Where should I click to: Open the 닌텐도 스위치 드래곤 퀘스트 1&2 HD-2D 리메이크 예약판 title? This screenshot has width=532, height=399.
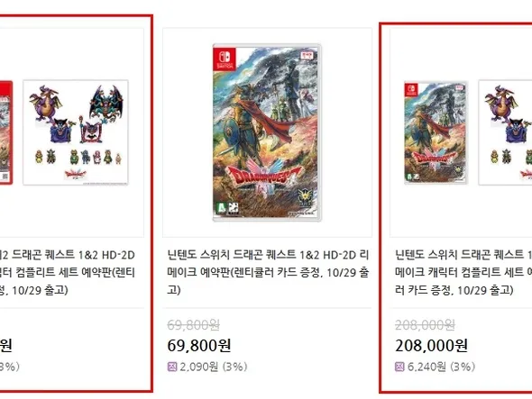click(268, 272)
